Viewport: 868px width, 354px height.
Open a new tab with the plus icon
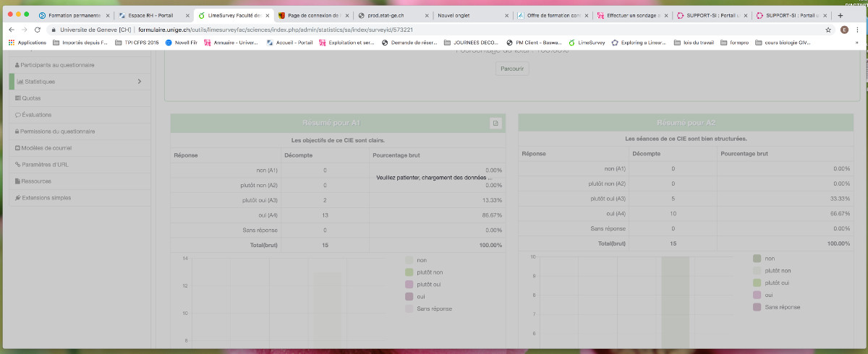(840, 15)
